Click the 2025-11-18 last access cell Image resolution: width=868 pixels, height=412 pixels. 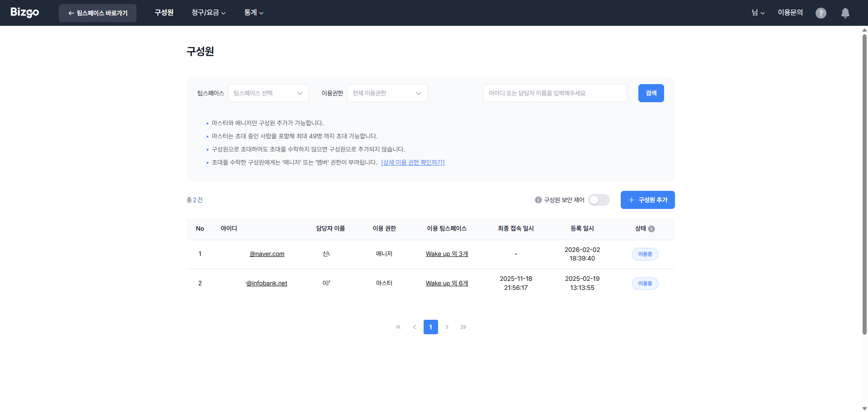pyautogui.click(x=516, y=283)
